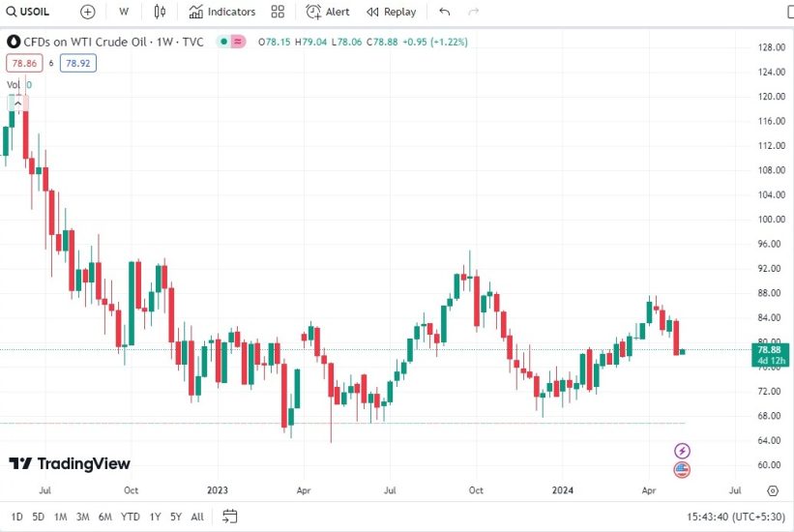Start bar Replay mode

pos(392,12)
